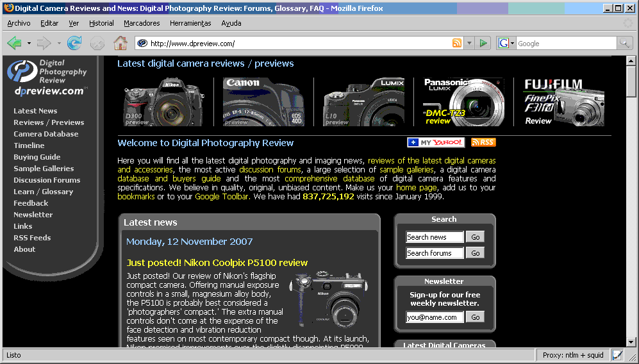Screen dimensions: 639x364
Task: Open the Ayuda menu
Action: click(231, 23)
